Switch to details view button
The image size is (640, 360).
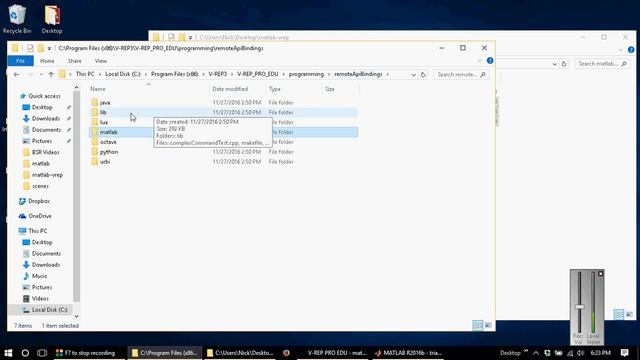(477, 325)
